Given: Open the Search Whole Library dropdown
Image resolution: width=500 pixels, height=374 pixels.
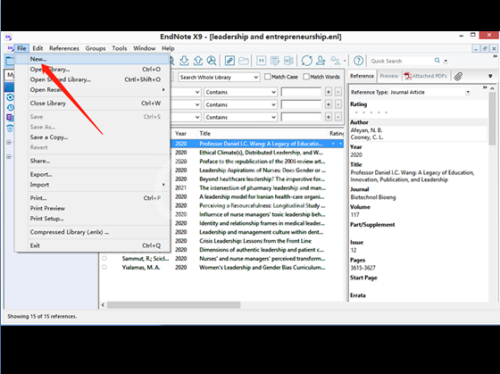Looking at the screenshot, I should click(x=219, y=77).
